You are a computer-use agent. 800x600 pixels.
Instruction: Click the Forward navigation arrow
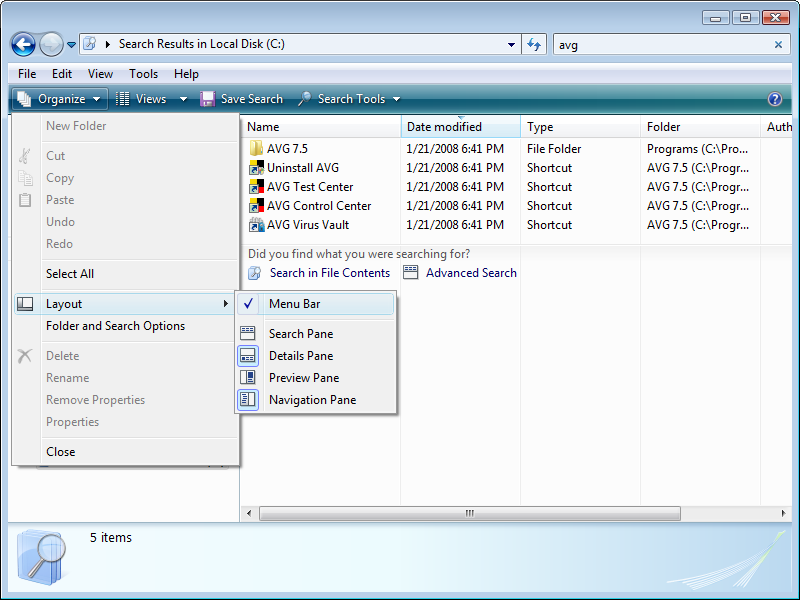click(52, 45)
